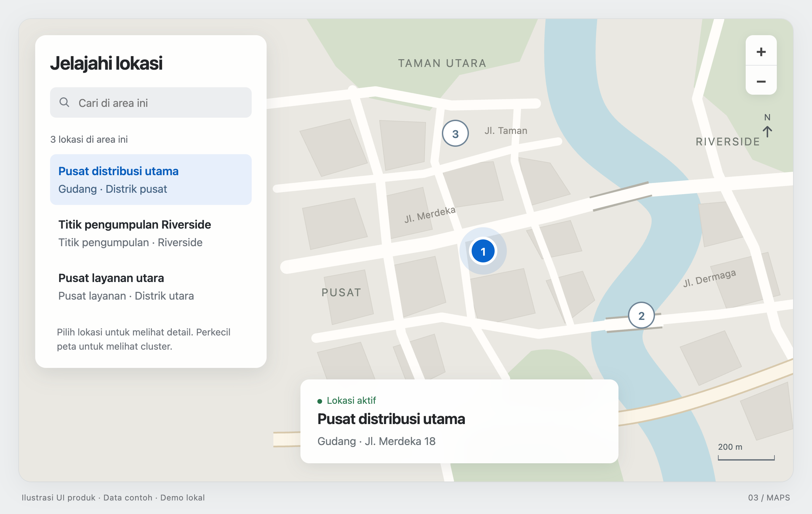812x514 pixels.
Task: Click the Lokasi aktif detail card title
Action: point(391,419)
